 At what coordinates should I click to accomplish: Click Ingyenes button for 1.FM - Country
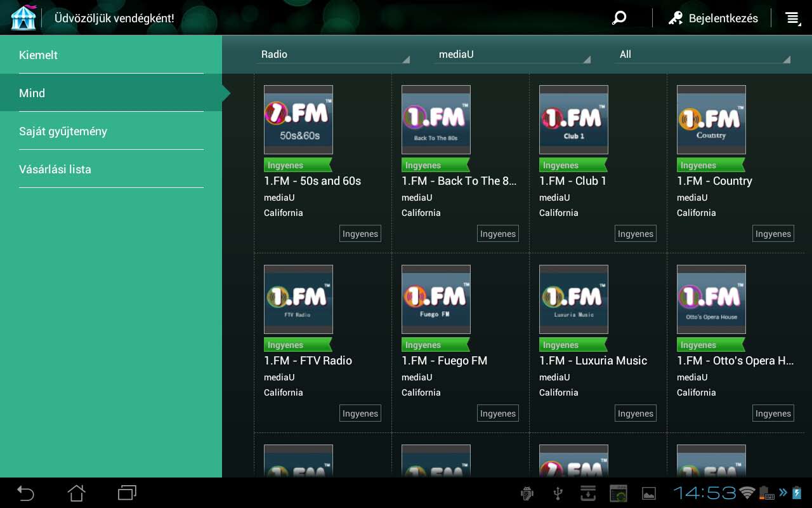coord(773,234)
